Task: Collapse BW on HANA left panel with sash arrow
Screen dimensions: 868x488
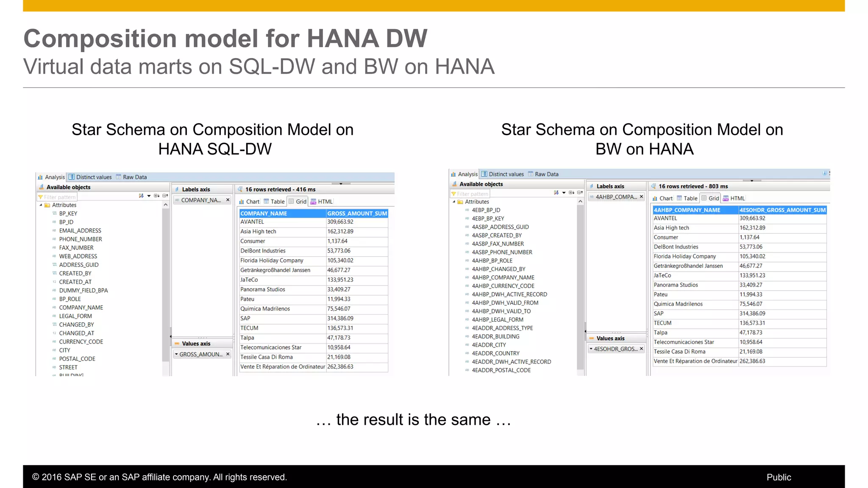Action: (x=585, y=331)
